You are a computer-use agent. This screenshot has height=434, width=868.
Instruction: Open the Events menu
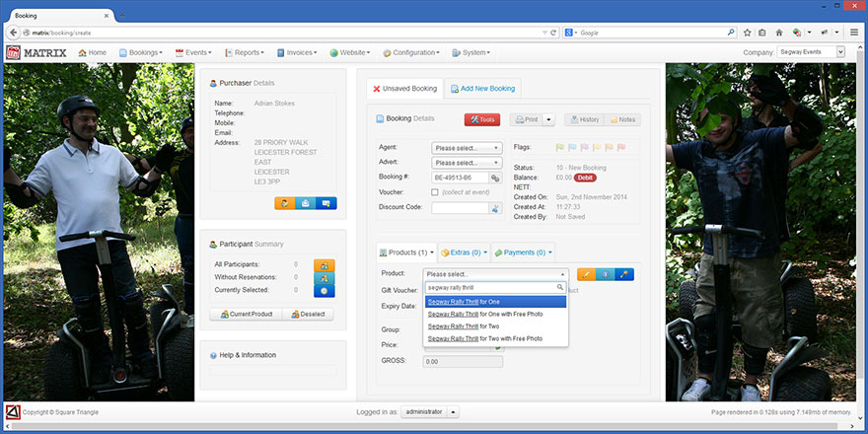pyautogui.click(x=193, y=52)
